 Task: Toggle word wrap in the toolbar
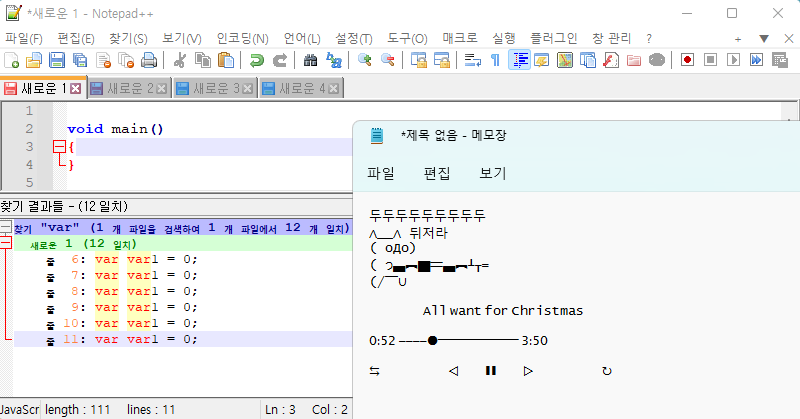(x=472, y=60)
